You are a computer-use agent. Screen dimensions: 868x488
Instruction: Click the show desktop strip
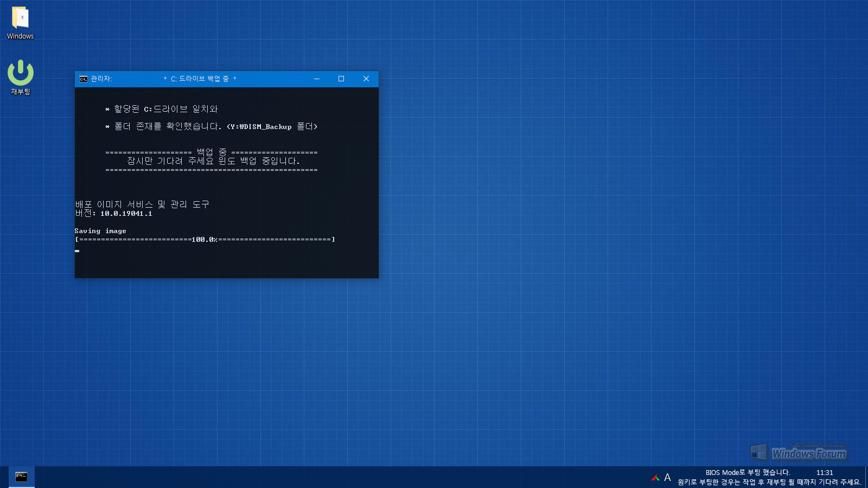click(866, 477)
